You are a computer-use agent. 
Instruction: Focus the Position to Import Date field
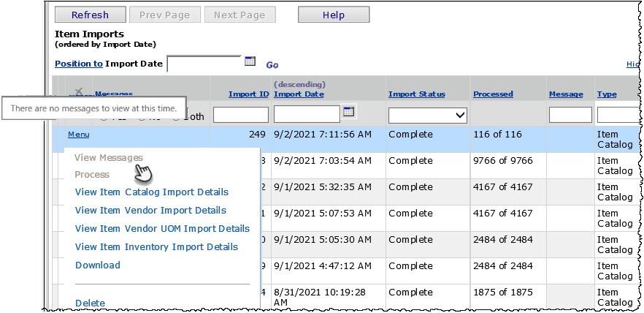(x=204, y=64)
